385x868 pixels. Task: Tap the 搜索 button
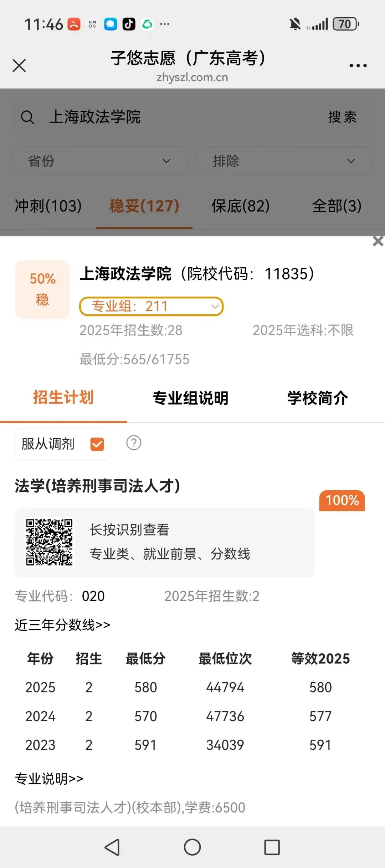[342, 117]
